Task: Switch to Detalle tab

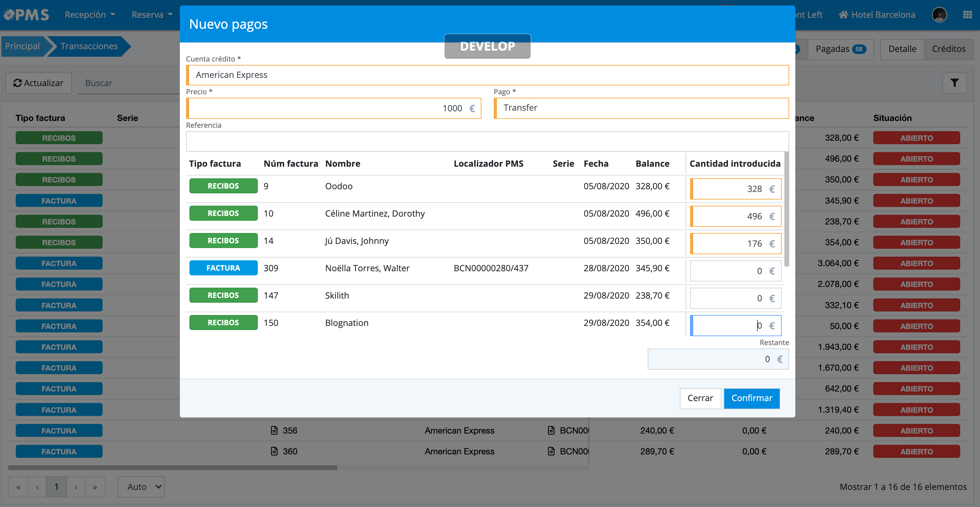Action: pyautogui.click(x=902, y=49)
